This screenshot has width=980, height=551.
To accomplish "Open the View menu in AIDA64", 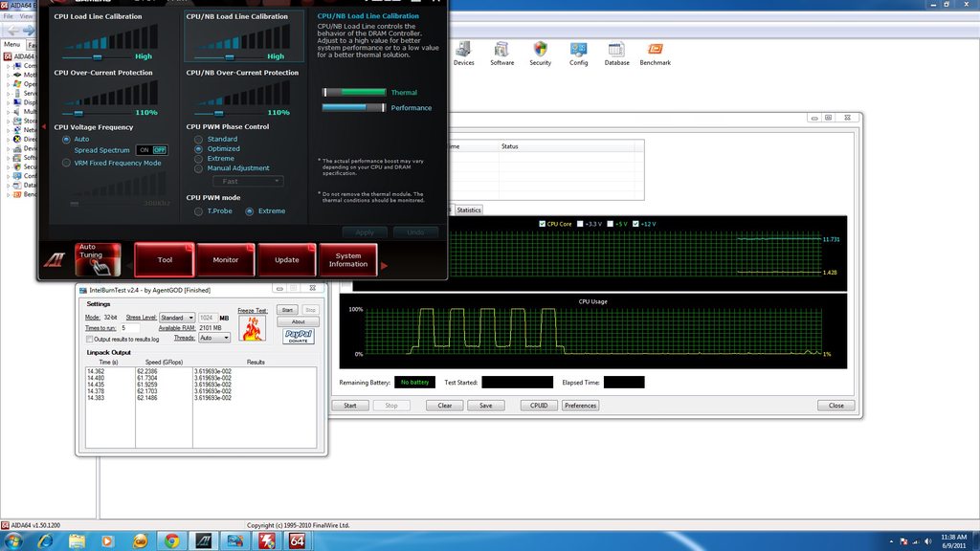I will click(26, 16).
